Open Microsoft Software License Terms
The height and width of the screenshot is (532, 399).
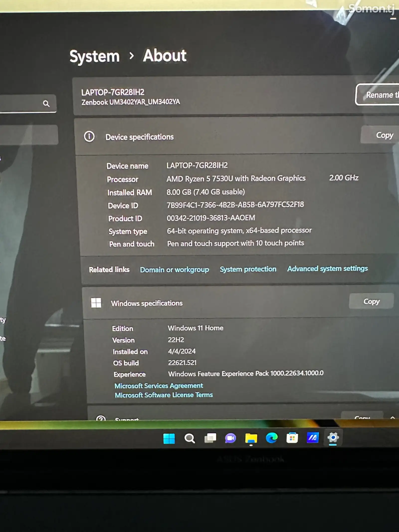click(164, 395)
